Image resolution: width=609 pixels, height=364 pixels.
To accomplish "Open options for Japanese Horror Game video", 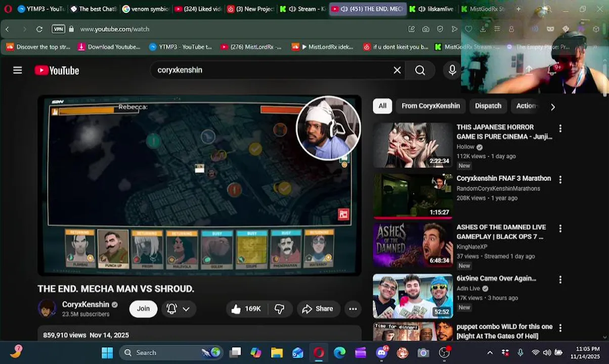I will [560, 128].
